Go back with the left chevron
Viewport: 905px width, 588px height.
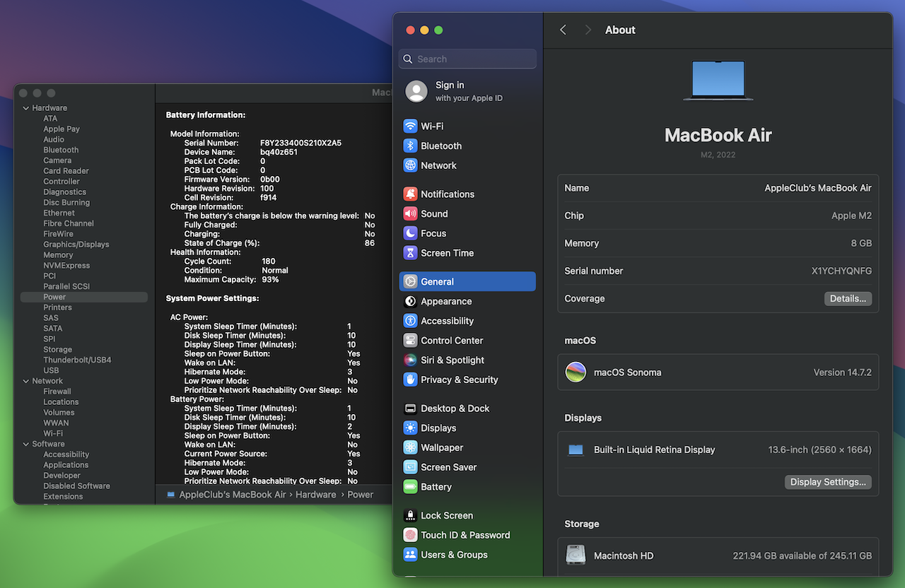(563, 30)
